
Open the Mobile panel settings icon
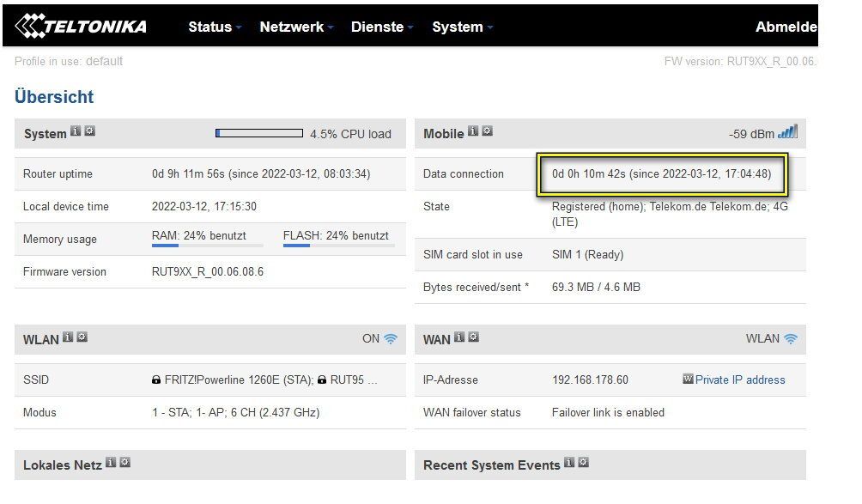[487, 132]
